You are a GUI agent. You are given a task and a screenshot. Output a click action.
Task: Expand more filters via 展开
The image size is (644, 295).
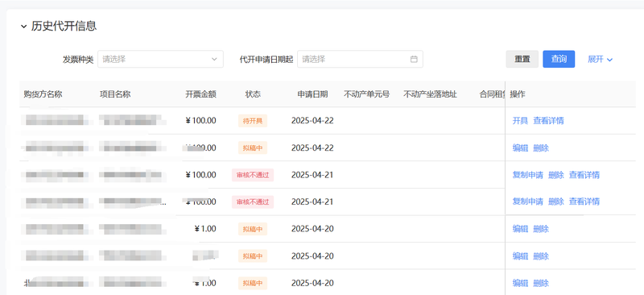point(600,60)
